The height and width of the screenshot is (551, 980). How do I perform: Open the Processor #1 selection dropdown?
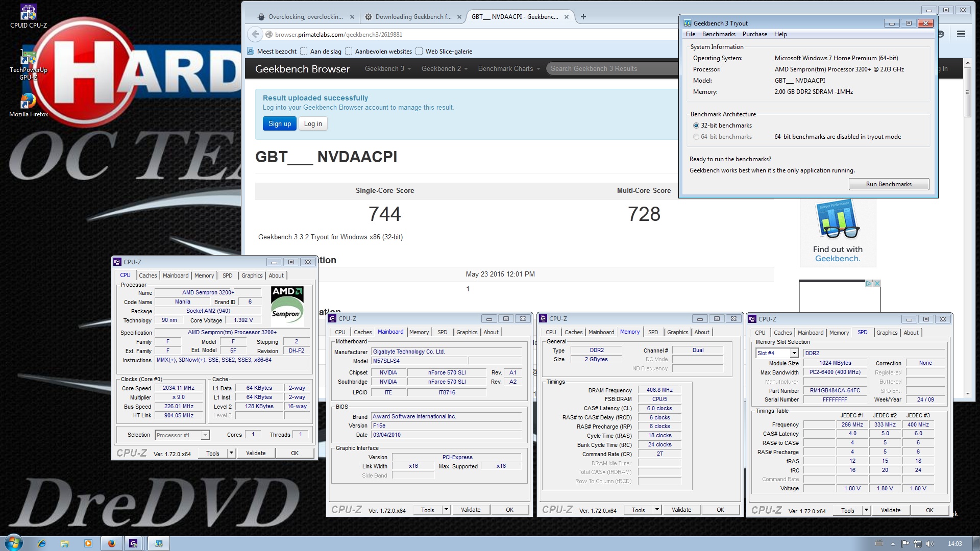click(x=205, y=435)
